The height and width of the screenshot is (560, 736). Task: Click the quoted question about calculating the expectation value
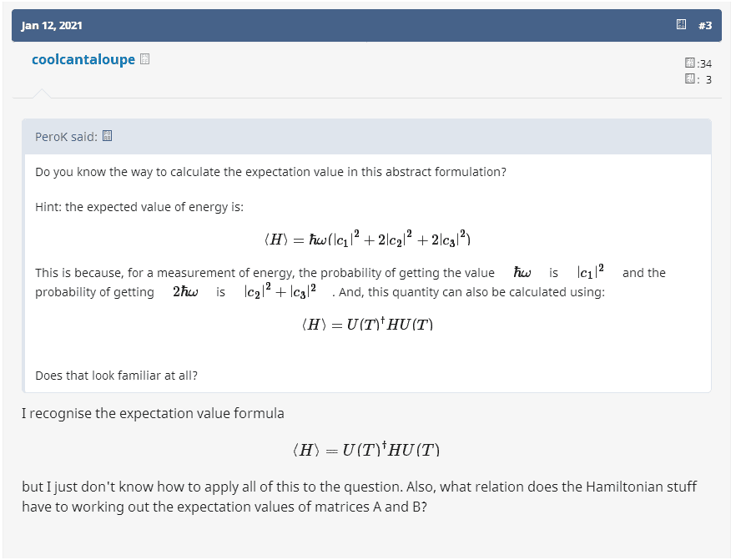[270, 172]
